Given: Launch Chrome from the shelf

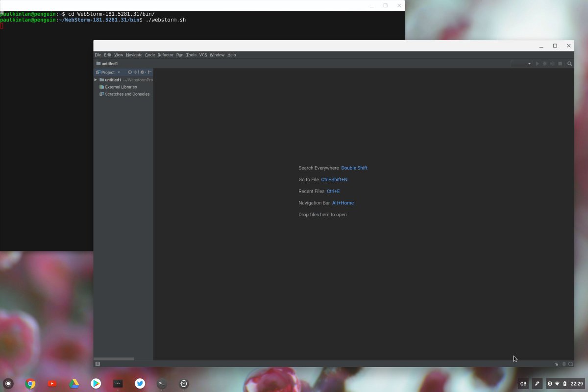Looking at the screenshot, I should (x=30, y=384).
